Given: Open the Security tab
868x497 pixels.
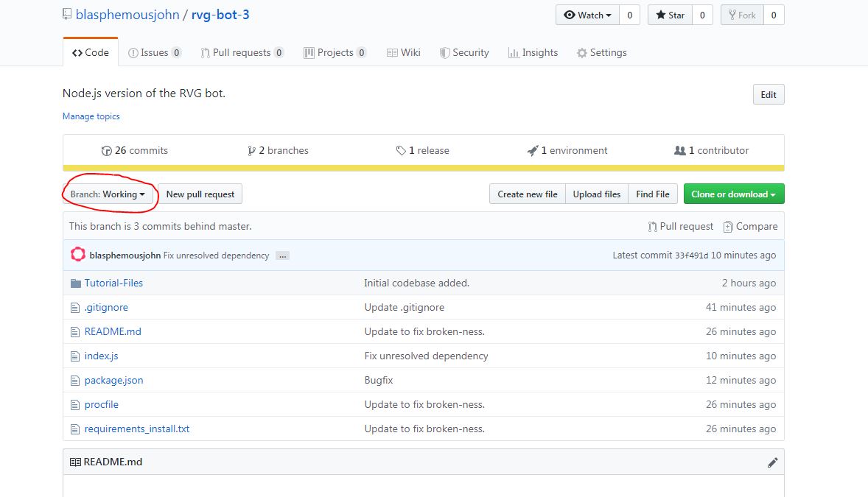Looking at the screenshot, I should tap(464, 52).
